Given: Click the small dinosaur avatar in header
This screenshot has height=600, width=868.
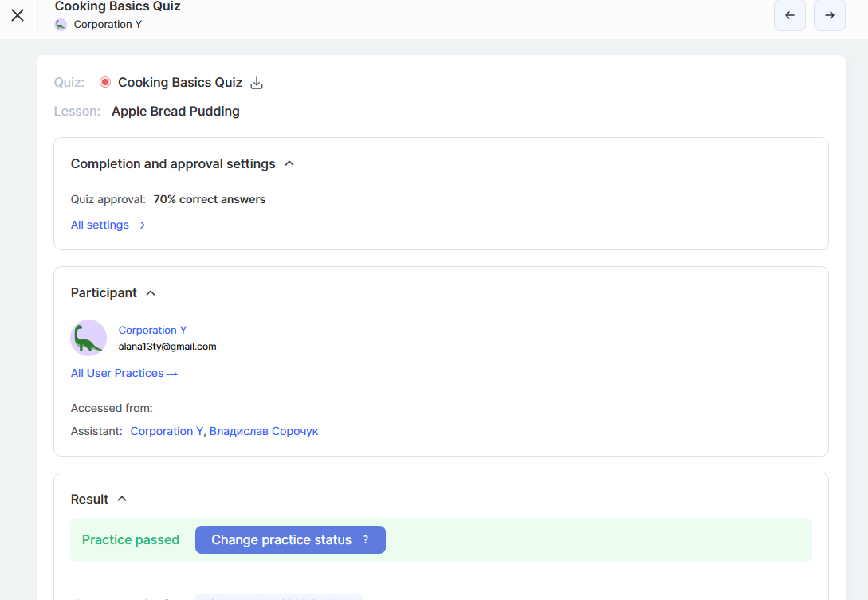Looking at the screenshot, I should tap(61, 25).
